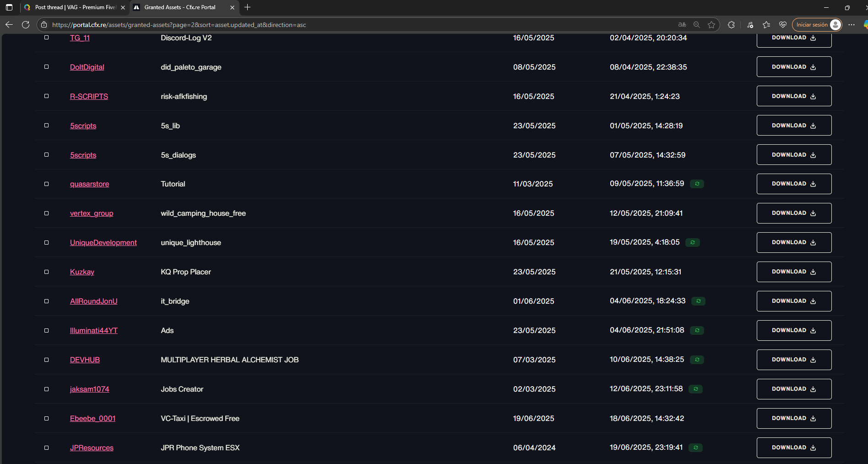Visit the Ebeebe_0001 creator link
The height and width of the screenshot is (464, 868).
92,418
